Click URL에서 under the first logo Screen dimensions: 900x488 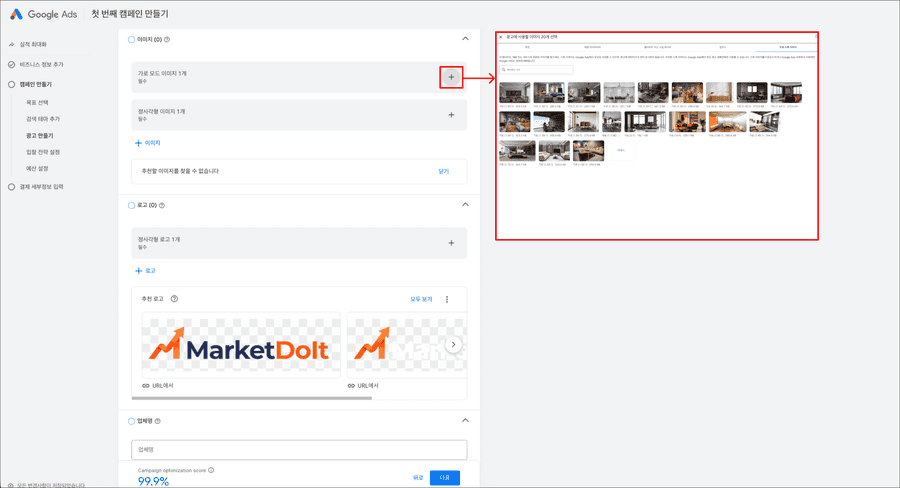pos(158,386)
